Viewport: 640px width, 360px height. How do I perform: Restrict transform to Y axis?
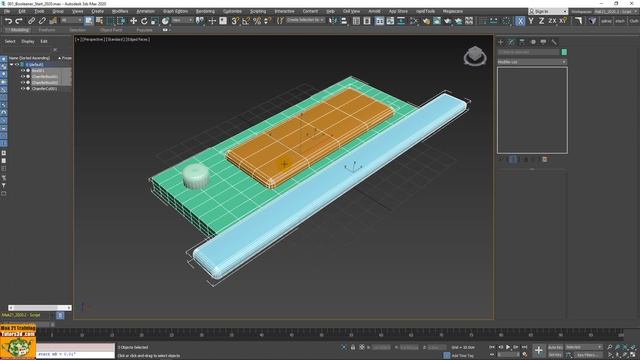click(531, 21)
